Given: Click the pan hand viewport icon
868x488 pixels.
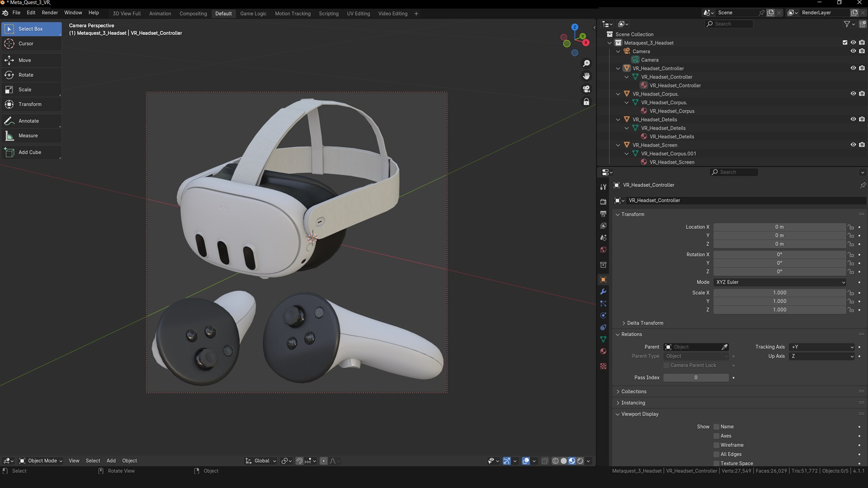Looking at the screenshot, I should [586, 76].
